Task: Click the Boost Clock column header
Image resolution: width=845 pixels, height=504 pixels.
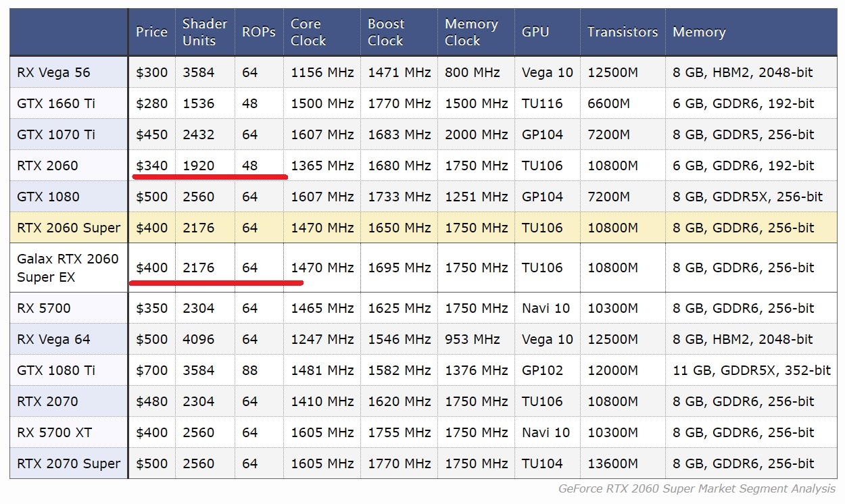Action: point(385,32)
